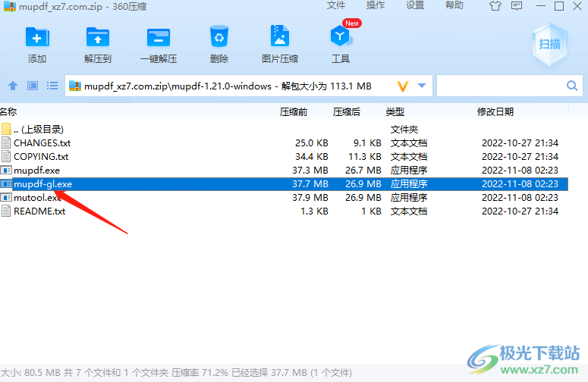Click the 一键解压 (one-click extract) icon

[159, 37]
